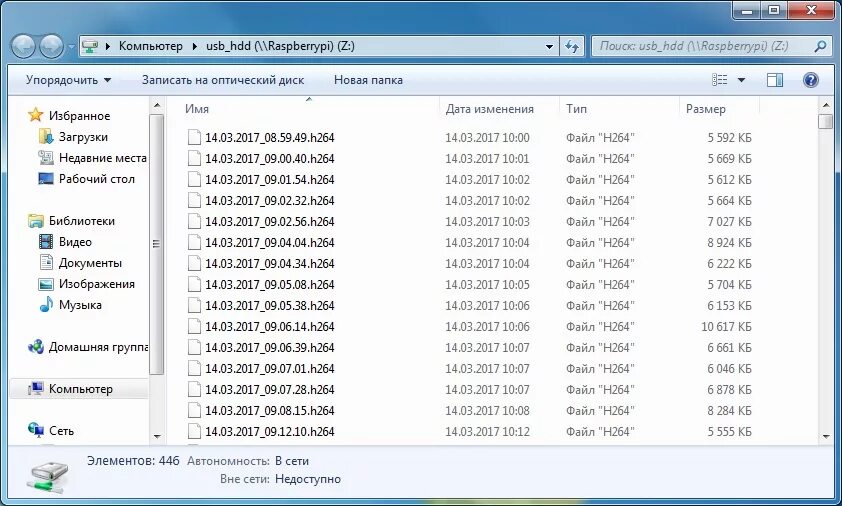Viewport: 842px width, 506px height.
Task: Select Сеть in navigation pane
Action: pos(61,431)
